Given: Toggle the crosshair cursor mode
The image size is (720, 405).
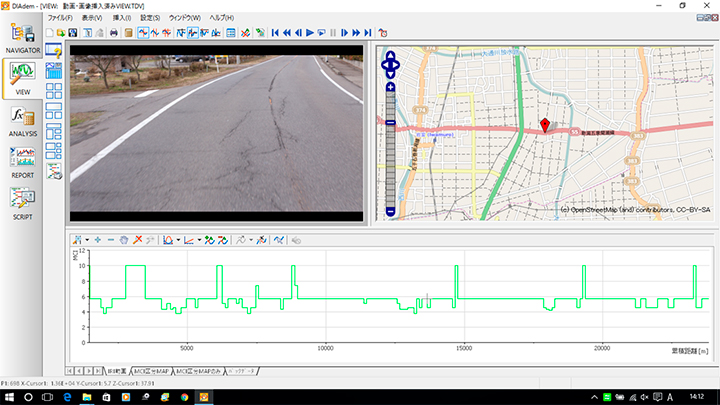Looking at the screenshot, I should tap(143, 33).
